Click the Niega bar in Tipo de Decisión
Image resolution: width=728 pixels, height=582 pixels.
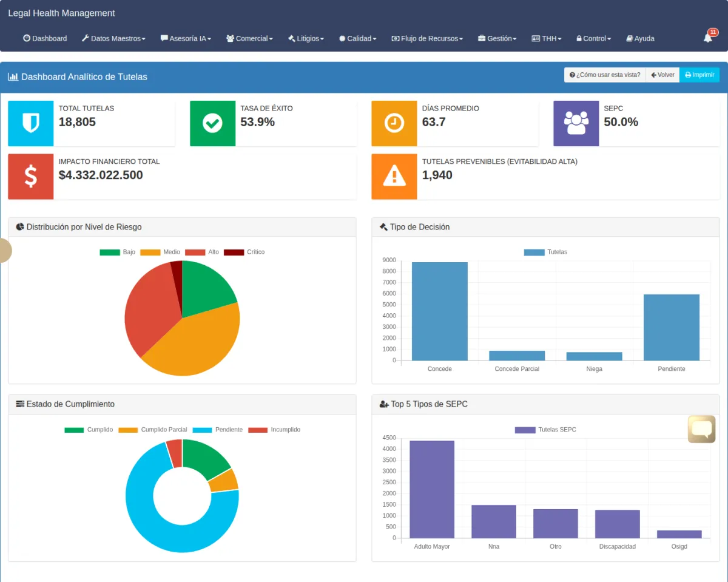(x=595, y=356)
